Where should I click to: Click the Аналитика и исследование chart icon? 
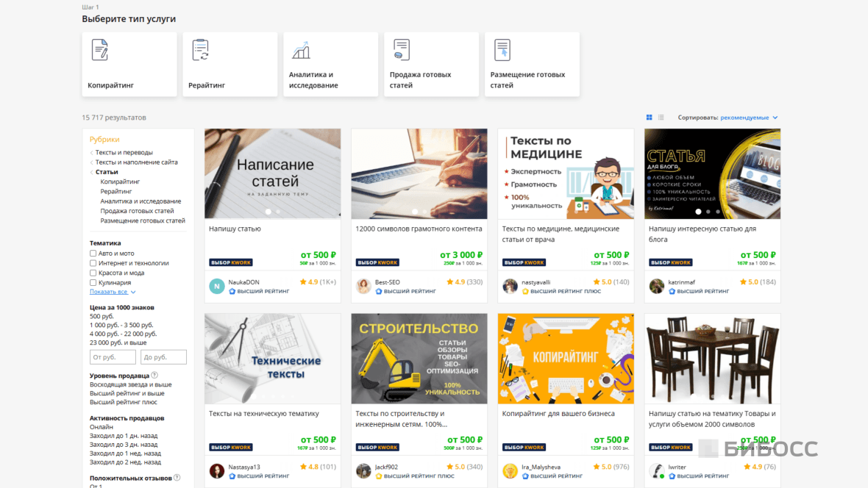click(301, 51)
